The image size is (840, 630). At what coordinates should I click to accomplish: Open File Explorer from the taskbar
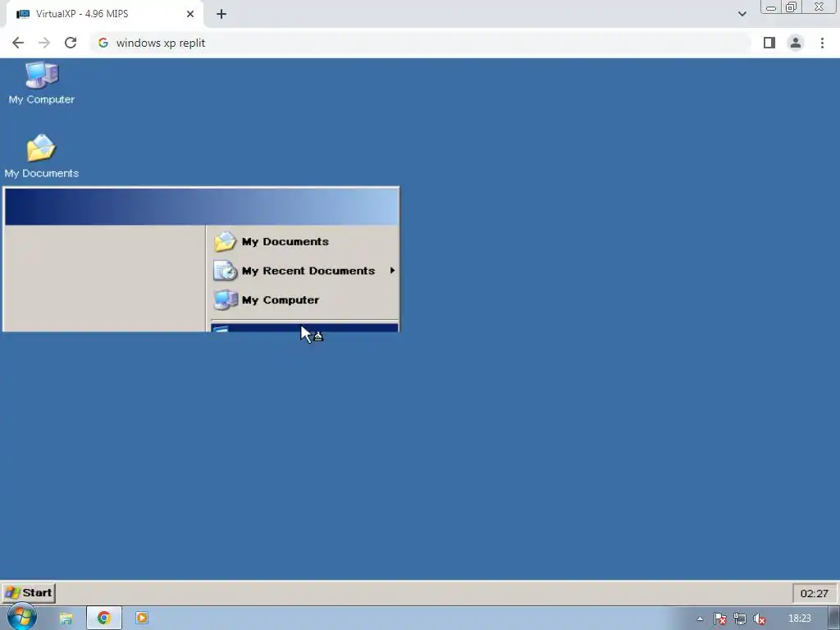click(x=66, y=619)
